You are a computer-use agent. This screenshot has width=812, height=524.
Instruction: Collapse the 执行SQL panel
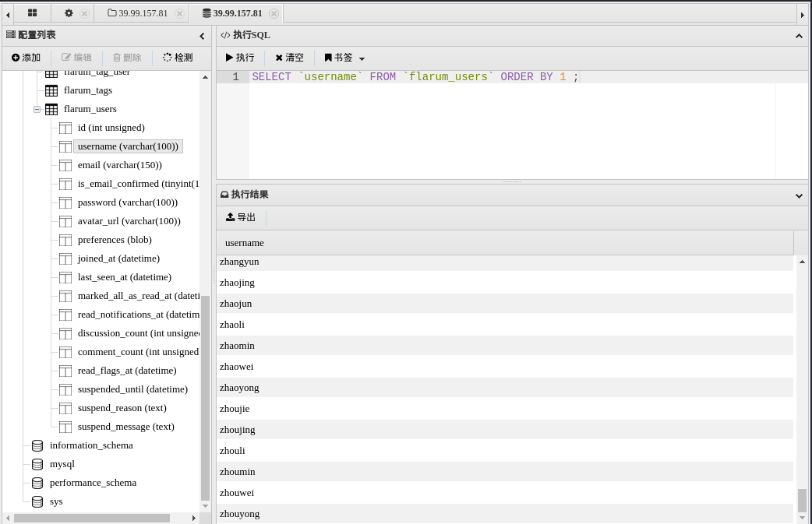coord(799,36)
